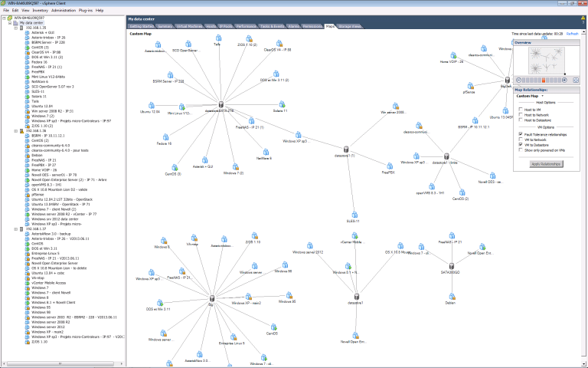Screen dimensions: 588x368
Task: Click the Apply Relationships button
Action: point(546,164)
